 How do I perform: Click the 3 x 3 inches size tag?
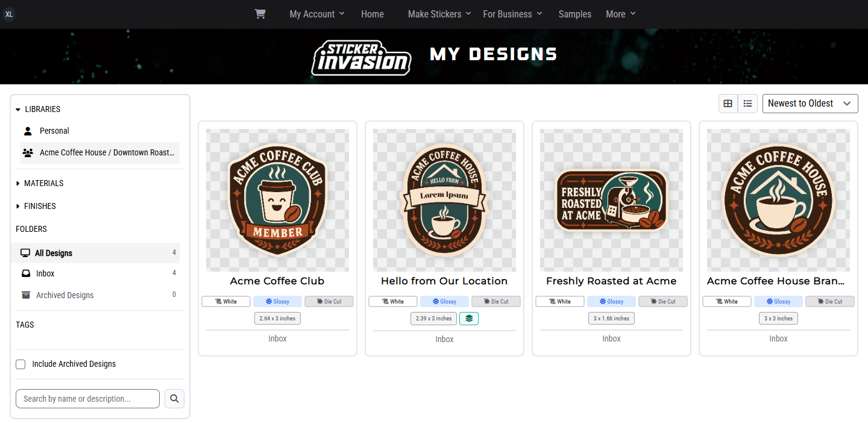click(x=778, y=318)
